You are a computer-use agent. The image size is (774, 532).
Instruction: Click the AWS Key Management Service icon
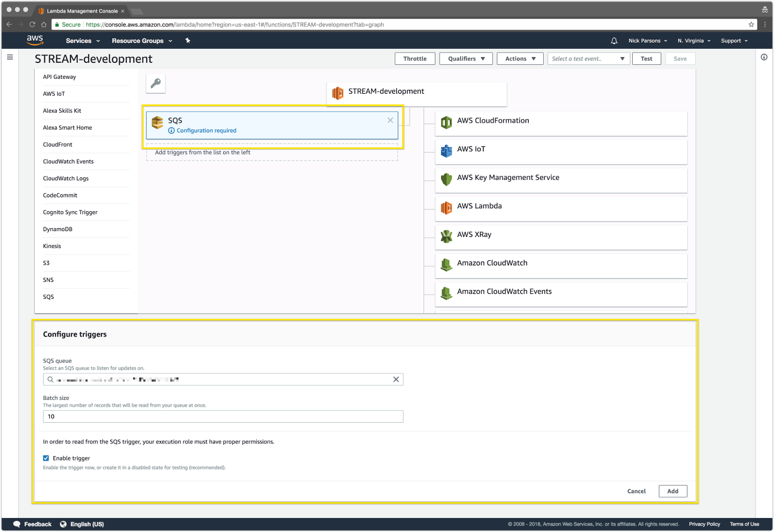point(447,179)
